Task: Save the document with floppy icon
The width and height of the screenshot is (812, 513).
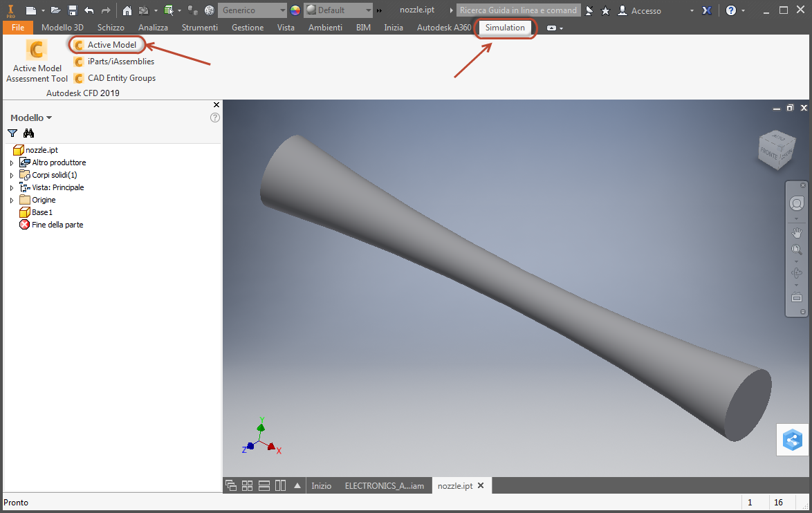Action: click(73, 10)
